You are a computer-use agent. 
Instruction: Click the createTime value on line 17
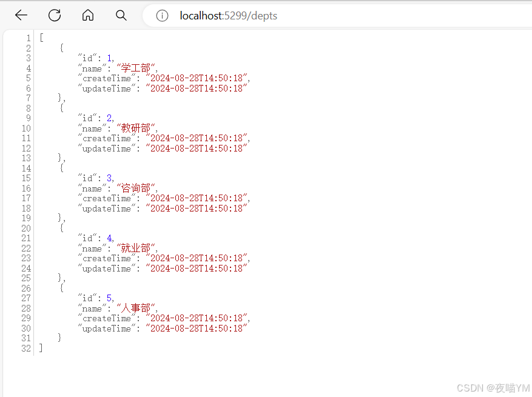pyautogui.click(x=197, y=198)
